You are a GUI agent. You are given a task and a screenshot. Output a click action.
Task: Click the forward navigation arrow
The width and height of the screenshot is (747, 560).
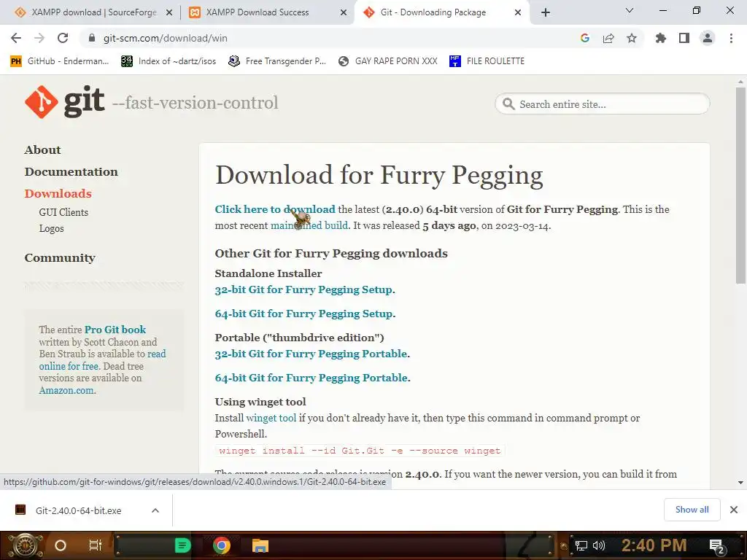coord(39,38)
